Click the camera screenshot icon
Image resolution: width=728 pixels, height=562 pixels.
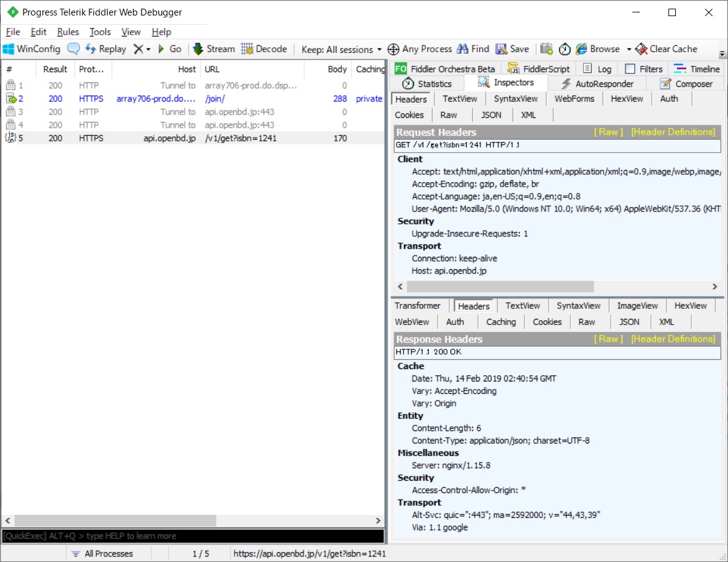click(x=546, y=49)
